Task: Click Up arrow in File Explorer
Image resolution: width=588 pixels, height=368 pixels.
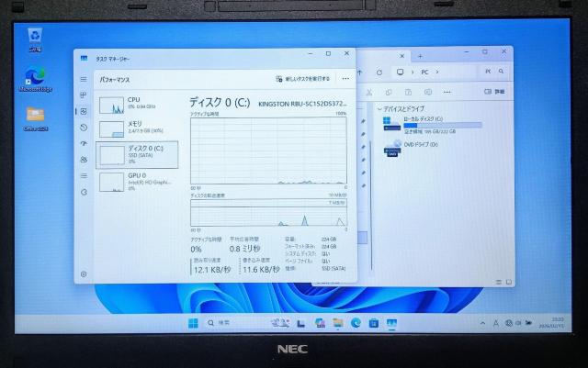Action: (x=360, y=72)
